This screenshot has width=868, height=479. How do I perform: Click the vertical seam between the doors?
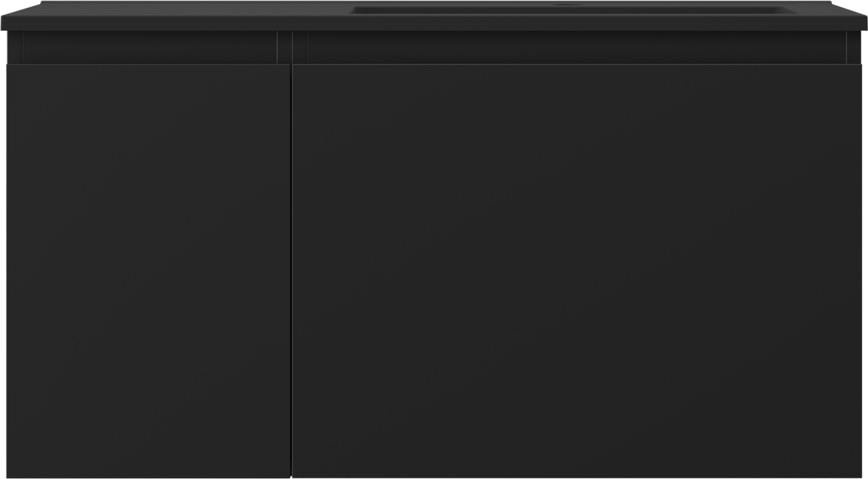(291, 271)
